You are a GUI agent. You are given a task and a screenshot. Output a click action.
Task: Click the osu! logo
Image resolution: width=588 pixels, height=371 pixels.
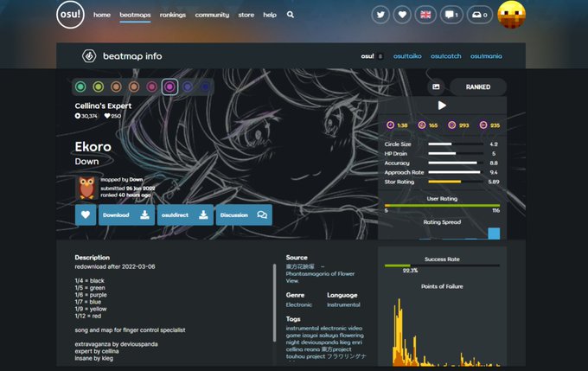click(x=71, y=14)
